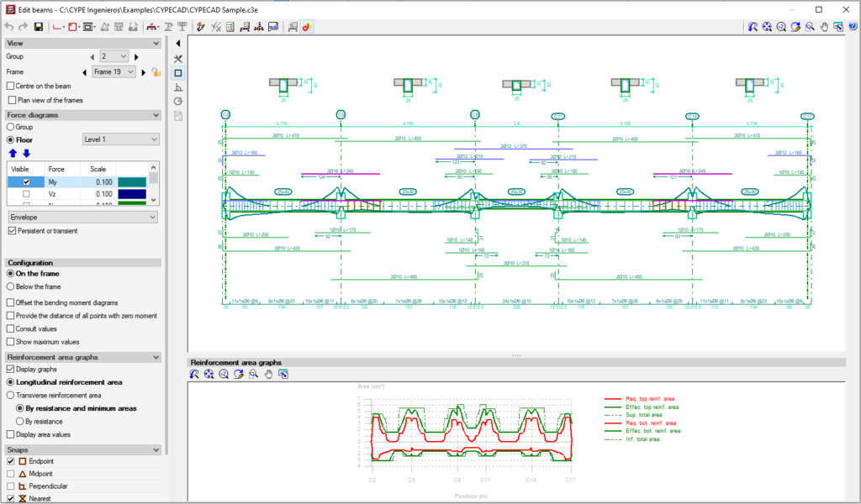Viewport: 861px width, 504px height.
Task: Click the crossed tools icon in vertical strip
Action: click(178, 59)
